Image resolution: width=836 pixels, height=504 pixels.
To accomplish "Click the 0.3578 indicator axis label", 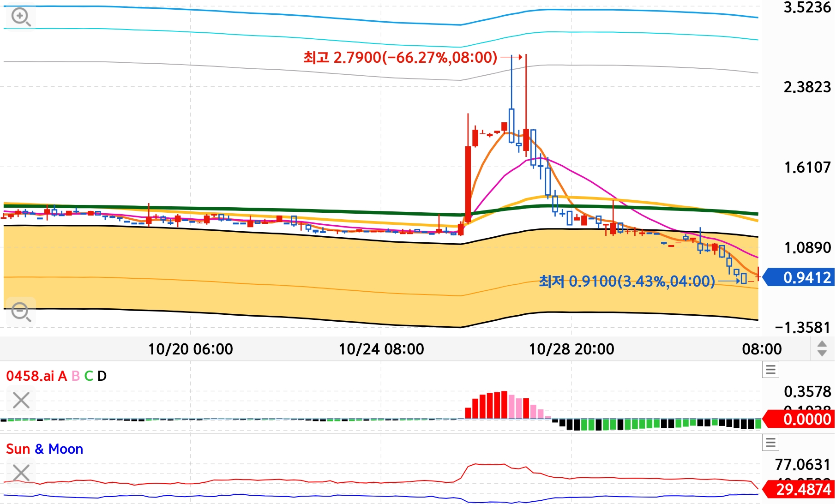I will pyautogui.click(x=807, y=392).
